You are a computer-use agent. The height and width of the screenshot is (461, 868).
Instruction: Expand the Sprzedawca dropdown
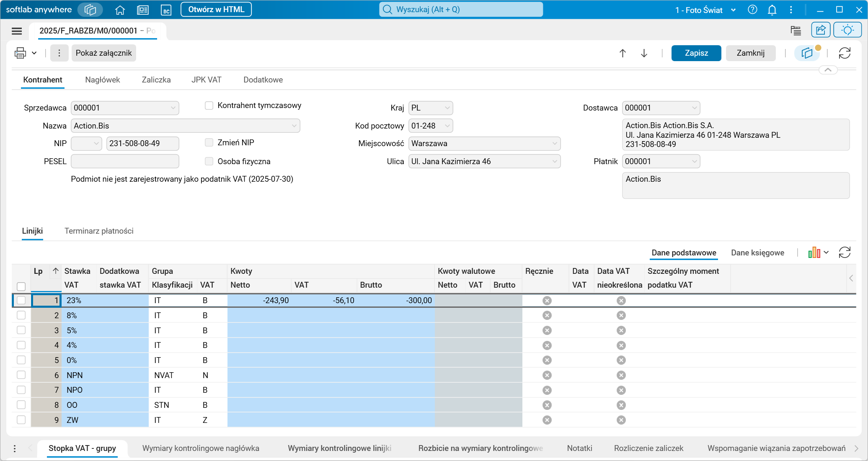[173, 108]
